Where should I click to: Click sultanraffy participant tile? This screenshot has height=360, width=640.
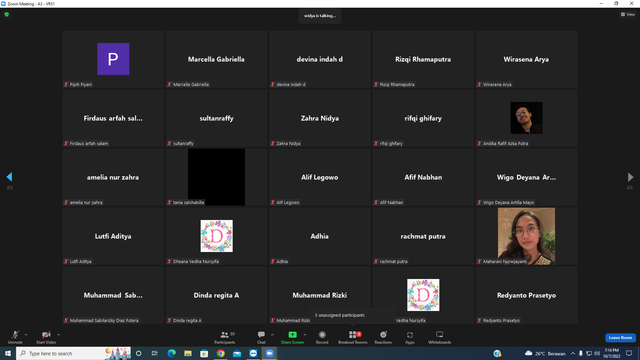(x=216, y=118)
